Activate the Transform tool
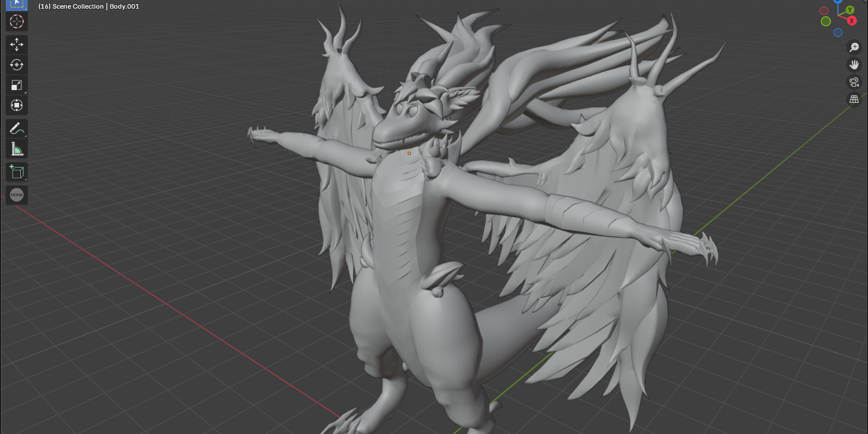 (16, 105)
